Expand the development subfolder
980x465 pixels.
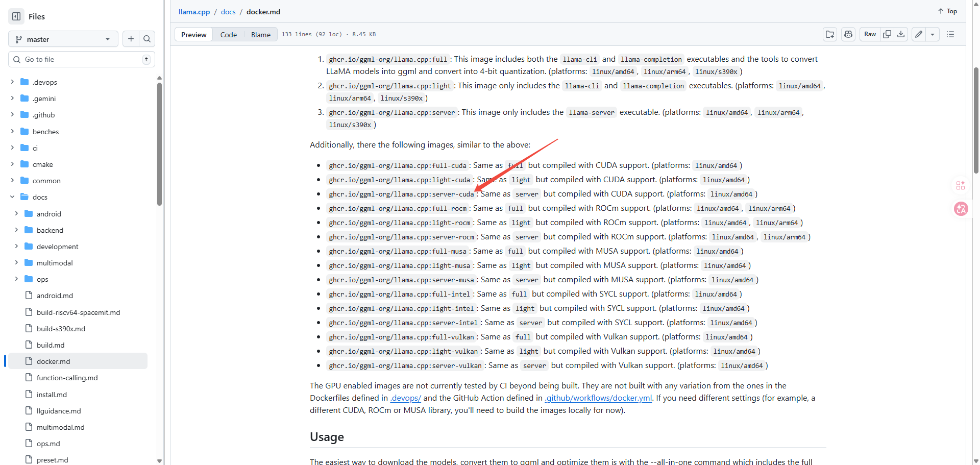[x=16, y=246]
